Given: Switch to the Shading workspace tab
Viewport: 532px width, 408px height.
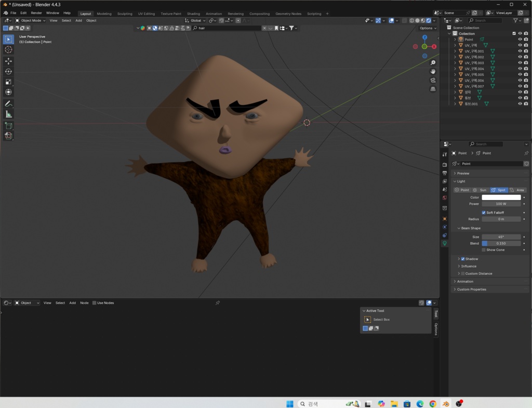Looking at the screenshot, I should pos(193,14).
